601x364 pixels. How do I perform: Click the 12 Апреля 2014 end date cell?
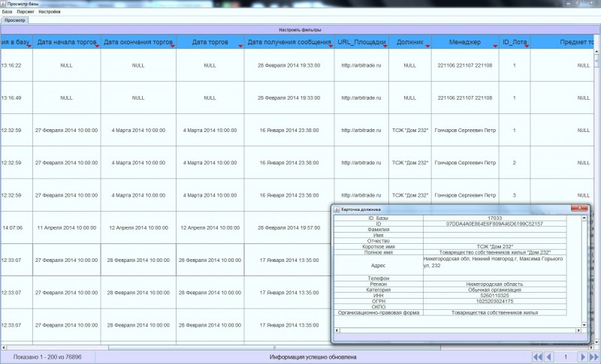[x=138, y=227]
